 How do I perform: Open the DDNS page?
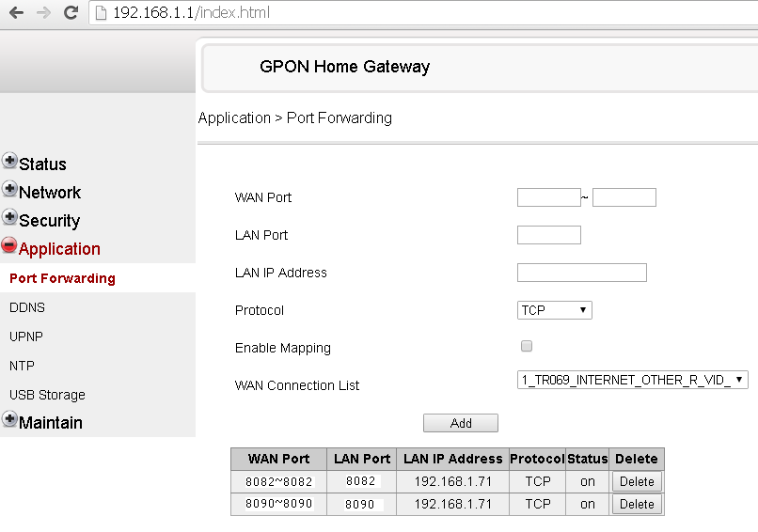[x=27, y=307]
